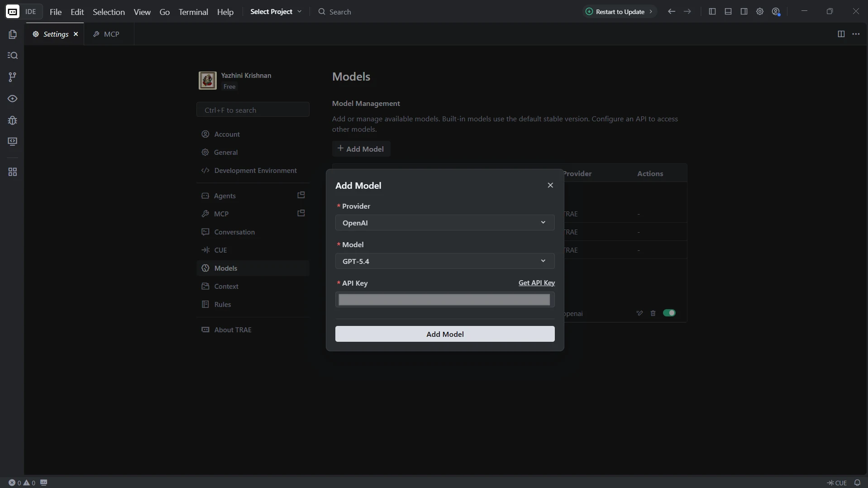This screenshot has height=488, width=868.
Task: Show errors and warnings count in status bar
Action: (22, 483)
